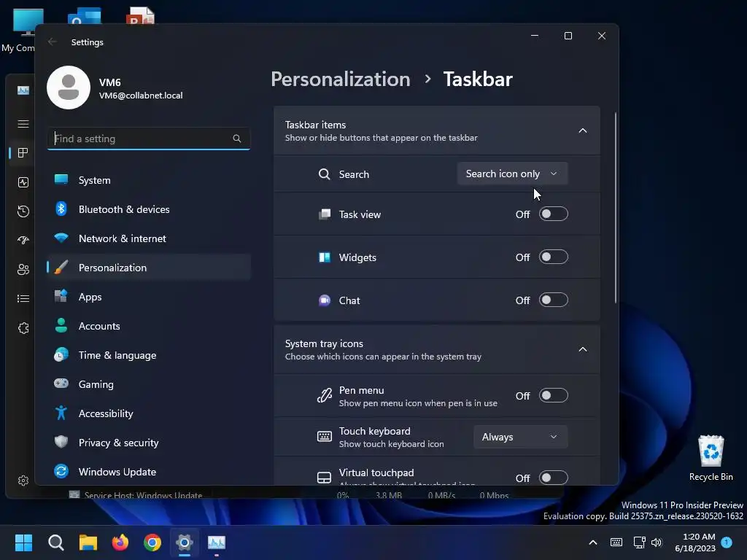Open System settings category
This screenshot has width=747, height=560.
pyautogui.click(x=149, y=180)
